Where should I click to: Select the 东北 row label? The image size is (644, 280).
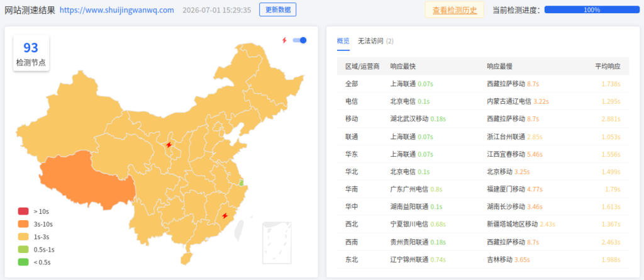coord(352,259)
